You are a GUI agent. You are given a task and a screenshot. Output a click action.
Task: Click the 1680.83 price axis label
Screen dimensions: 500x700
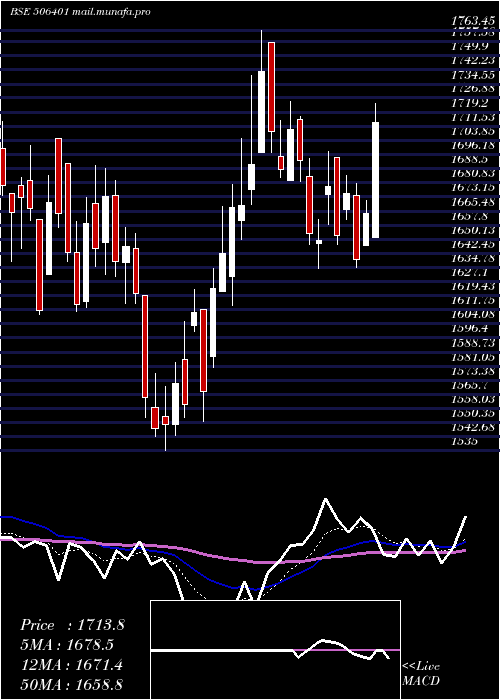pos(473,174)
